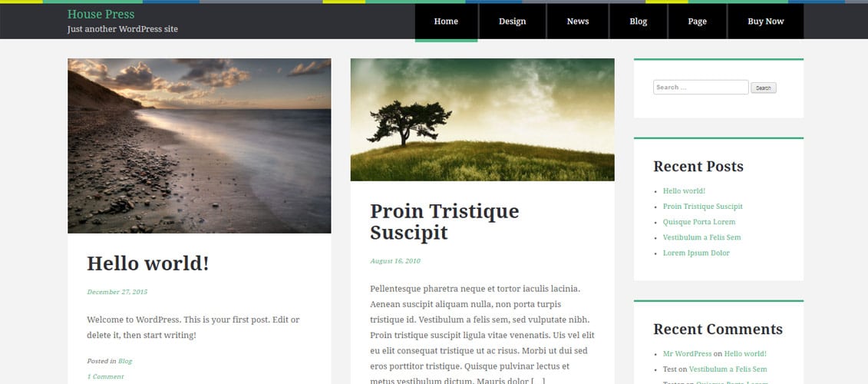The width and height of the screenshot is (868, 384).
Task: Navigate to Blog in top menu
Action: click(x=639, y=22)
